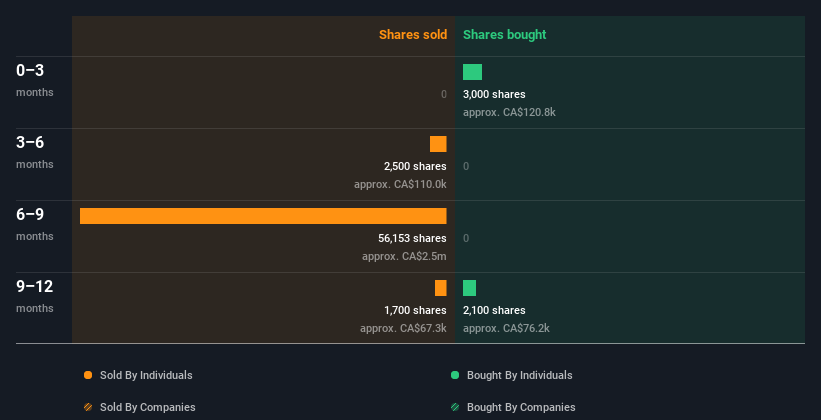Screen dimensions: 821x420
Task: Click the green 'Bought By Individuals' legend dot
Action: pyautogui.click(x=455, y=375)
